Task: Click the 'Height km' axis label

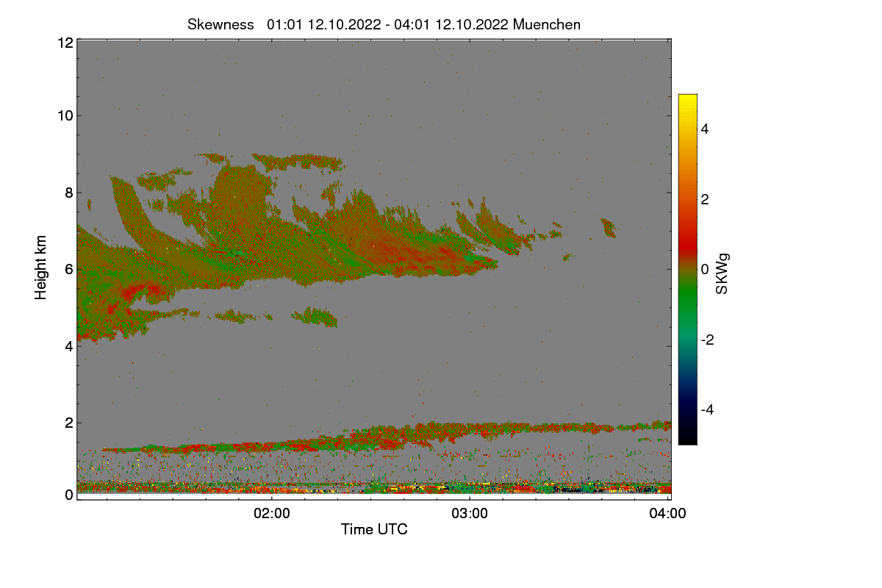Action: point(41,268)
